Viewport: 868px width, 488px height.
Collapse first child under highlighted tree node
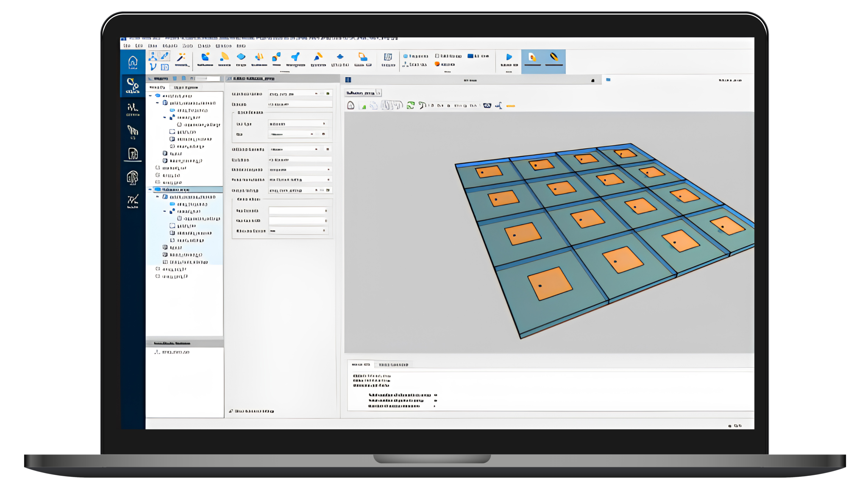(x=158, y=197)
